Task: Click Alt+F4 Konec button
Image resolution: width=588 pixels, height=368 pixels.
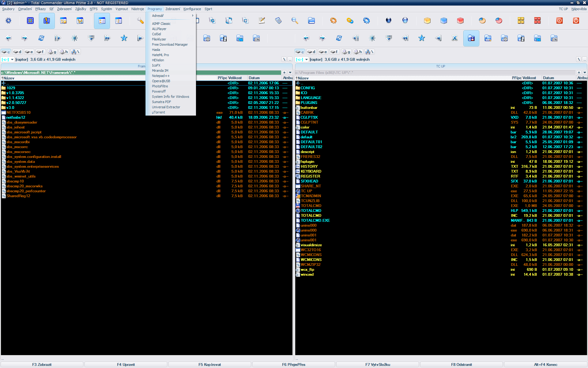Action: 545,365
